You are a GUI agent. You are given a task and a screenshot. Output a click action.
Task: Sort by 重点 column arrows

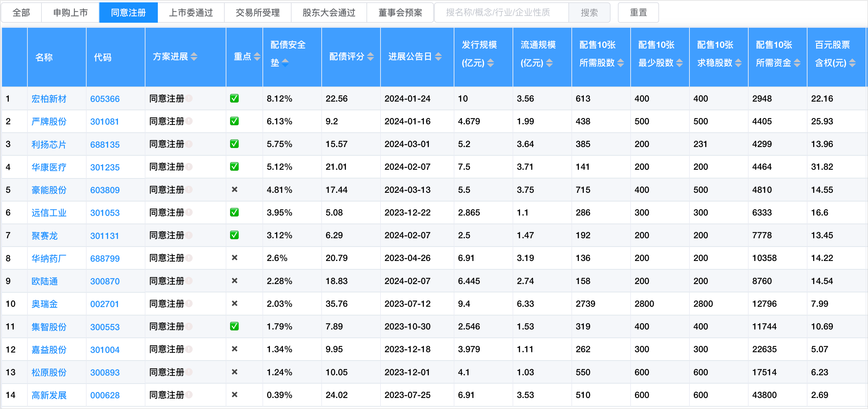(257, 56)
